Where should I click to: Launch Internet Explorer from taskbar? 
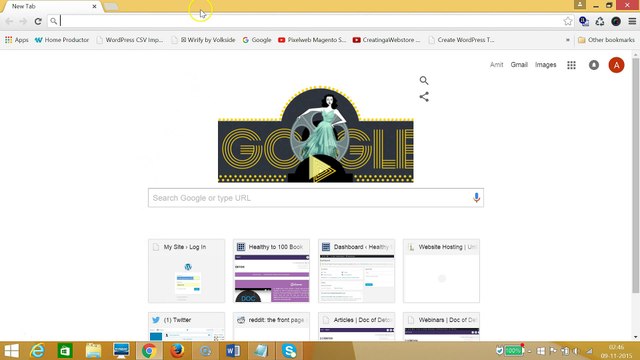(38, 351)
